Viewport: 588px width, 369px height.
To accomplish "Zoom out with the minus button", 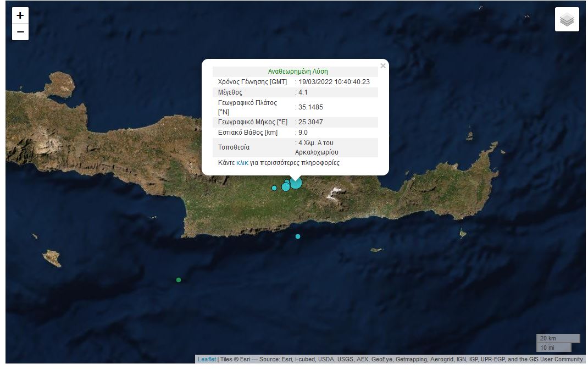I will pos(20,32).
